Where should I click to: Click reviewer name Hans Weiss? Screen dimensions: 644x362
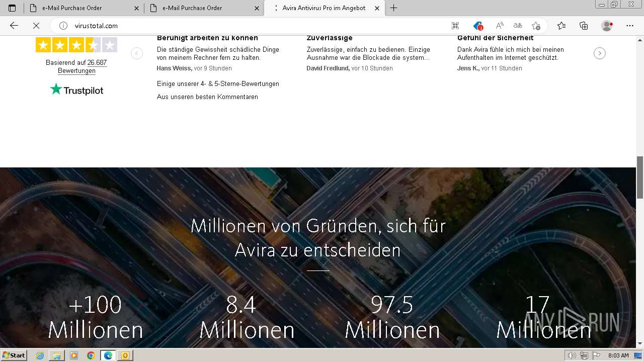pos(174,68)
